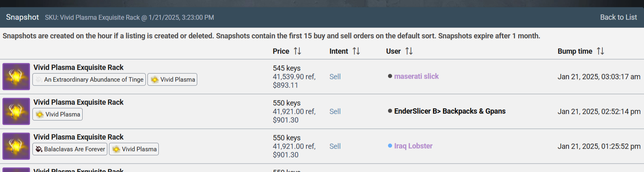Sort listings by Intent arrows icon
Screen dimensions: 644x172
point(356,51)
